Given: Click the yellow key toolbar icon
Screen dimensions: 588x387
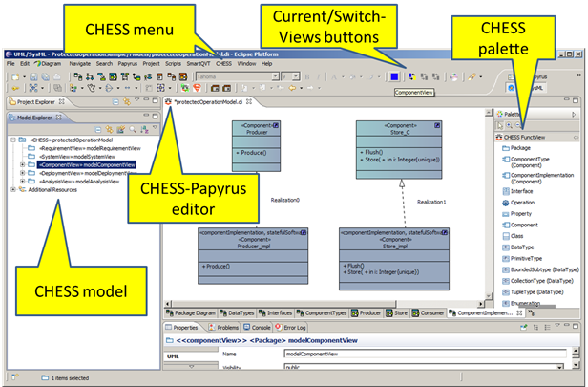Looking at the screenshot, I should pos(15,88).
